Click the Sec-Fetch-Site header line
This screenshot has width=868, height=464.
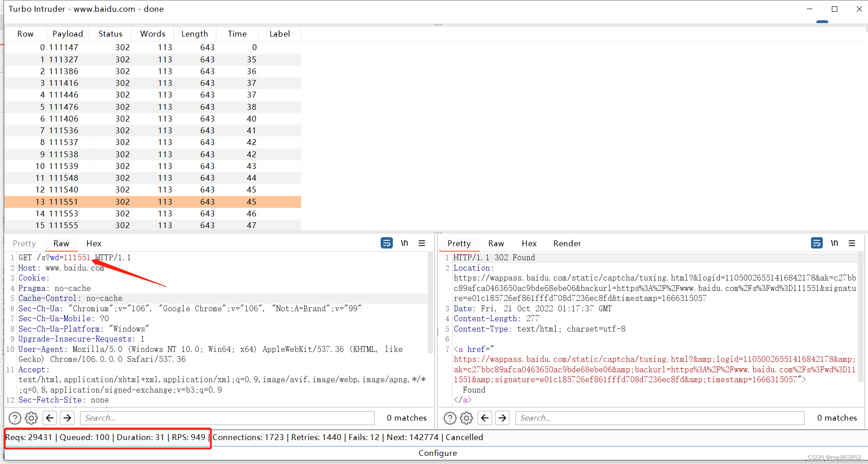point(63,400)
